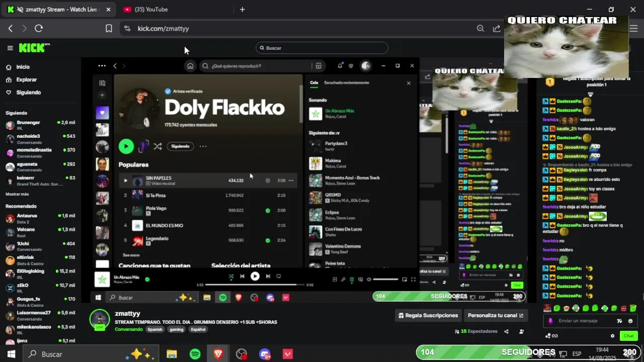Screen dimensions: 644x362
Task: Open Inicio in Kick sidebar
Action: pyautogui.click(x=23, y=67)
